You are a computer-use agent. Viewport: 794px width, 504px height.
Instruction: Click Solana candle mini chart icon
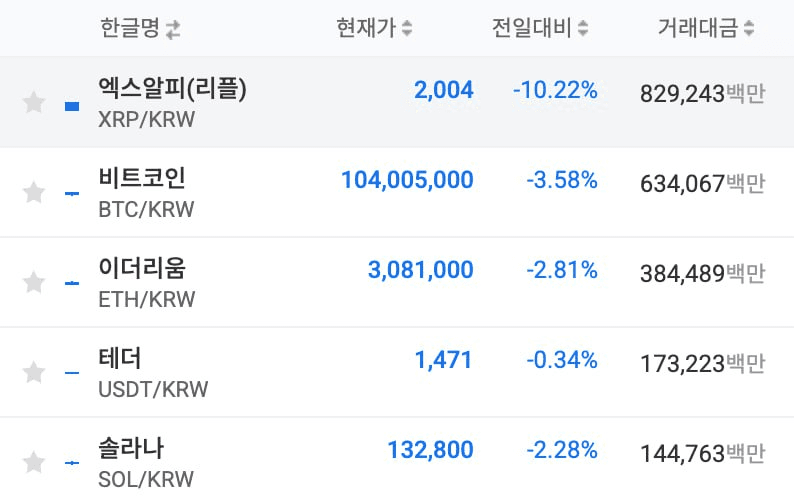(72, 462)
